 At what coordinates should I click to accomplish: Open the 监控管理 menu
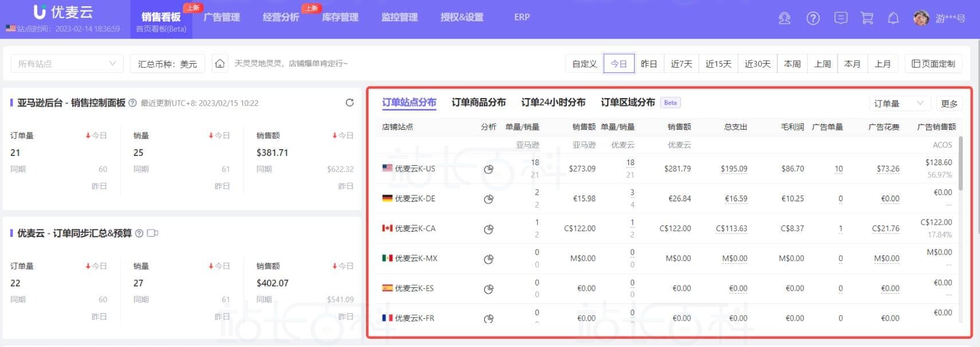tap(400, 17)
